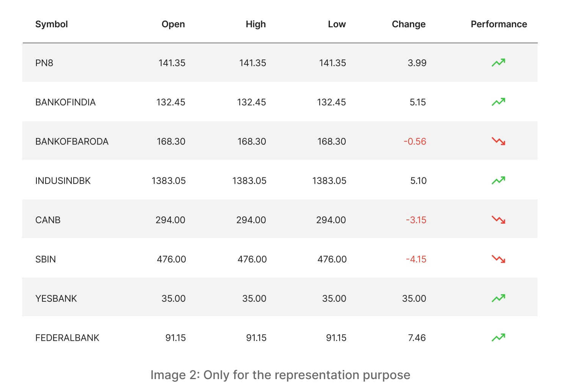Click the red downtrend icon for CANB
The height and width of the screenshot is (392, 561).
[x=498, y=220]
